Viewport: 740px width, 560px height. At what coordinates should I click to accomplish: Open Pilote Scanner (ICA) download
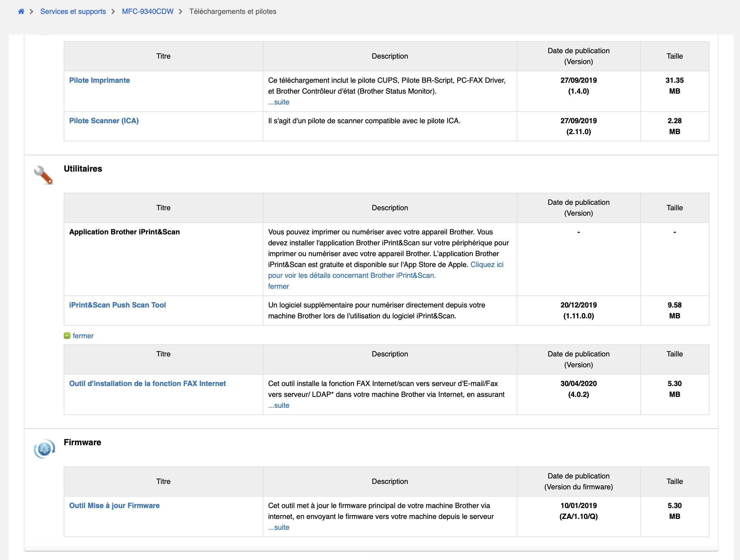click(104, 121)
